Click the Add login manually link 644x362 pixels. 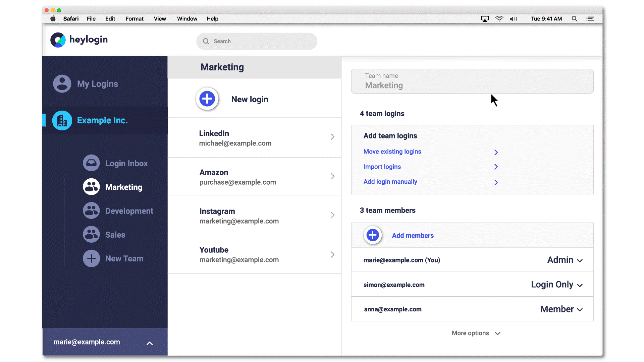coord(390,182)
